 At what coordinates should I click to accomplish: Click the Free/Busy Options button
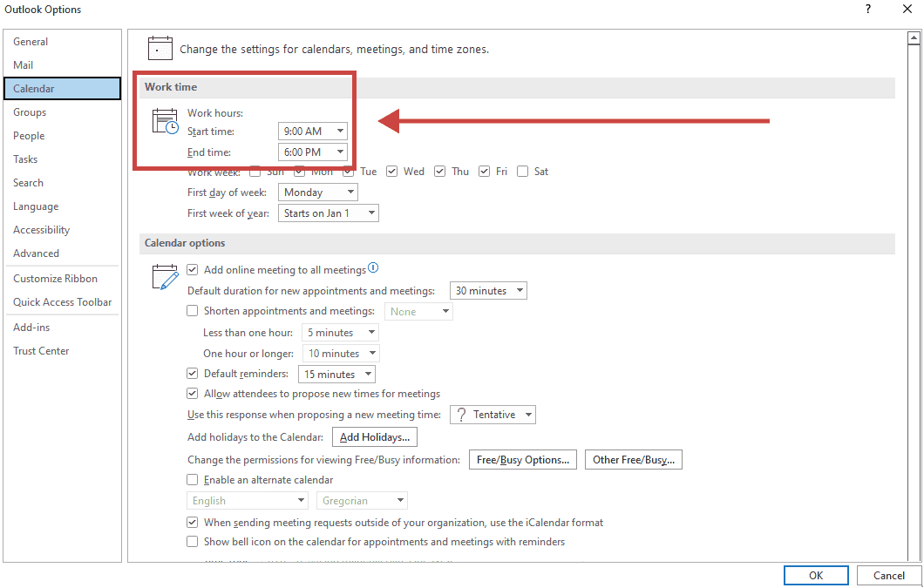pos(523,460)
